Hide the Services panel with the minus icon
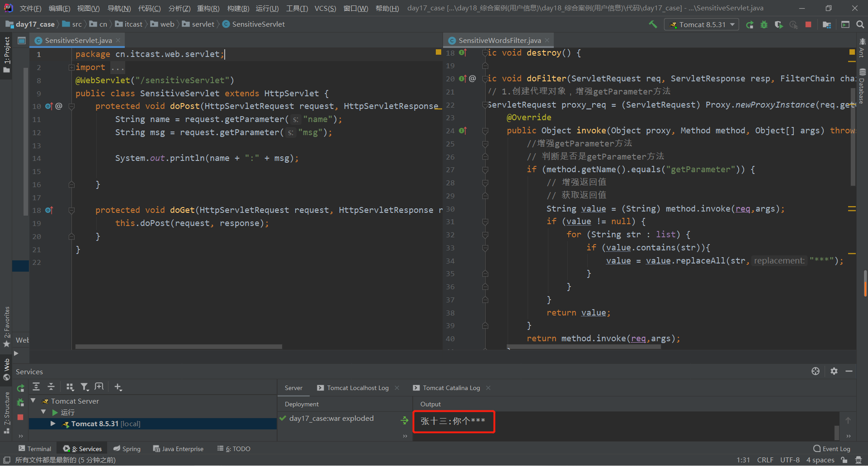Image resolution: width=868 pixels, height=466 pixels. 849,371
